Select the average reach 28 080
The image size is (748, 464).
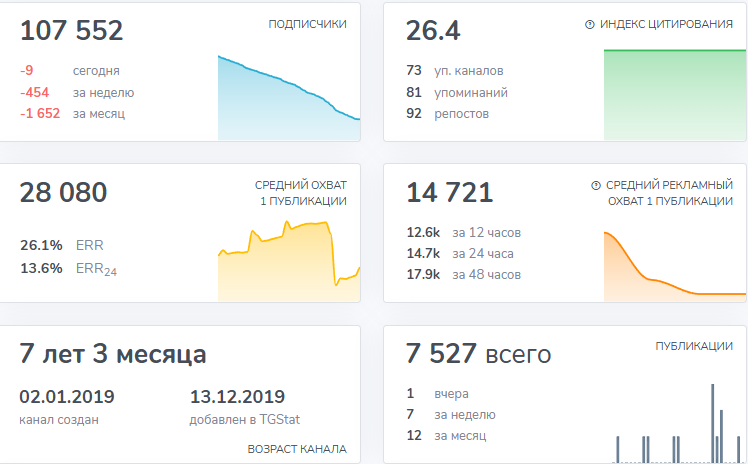pos(63,192)
